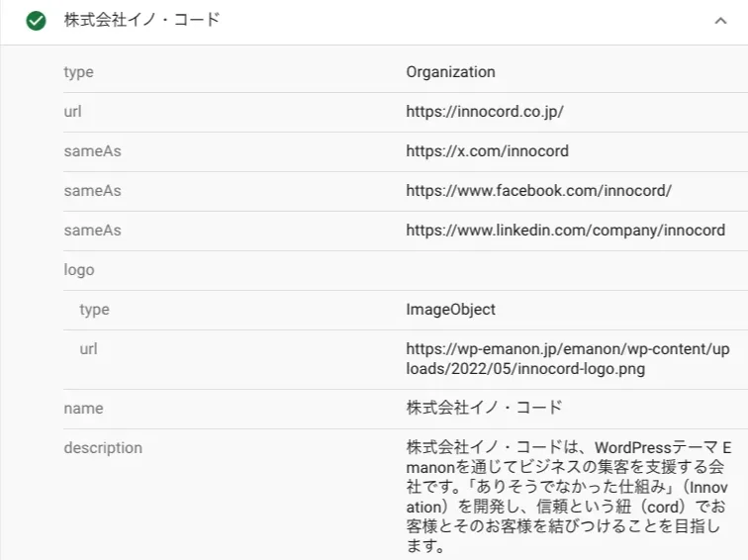This screenshot has height=560, width=748.
Task: Collapse the 株式会社イノ・コード section chevron
Action: (720, 21)
